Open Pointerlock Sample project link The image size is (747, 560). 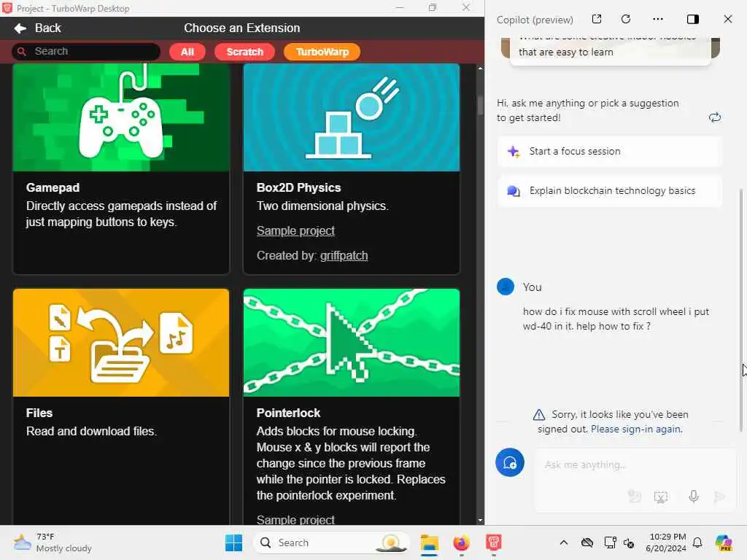[295, 519]
